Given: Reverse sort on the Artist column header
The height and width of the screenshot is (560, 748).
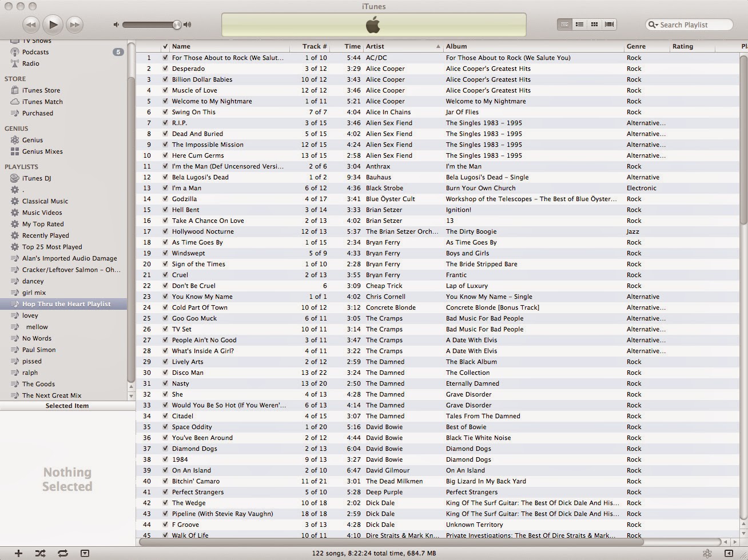Looking at the screenshot, I should tap(403, 46).
